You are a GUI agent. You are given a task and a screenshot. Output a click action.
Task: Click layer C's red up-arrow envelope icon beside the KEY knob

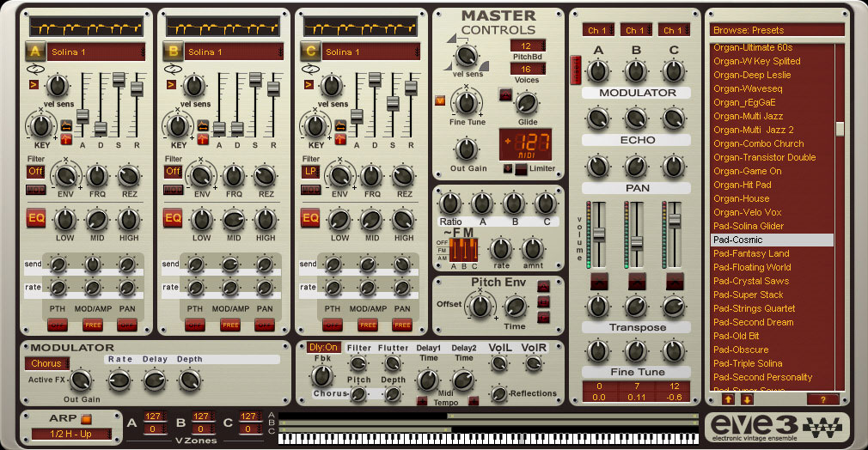coord(340,138)
